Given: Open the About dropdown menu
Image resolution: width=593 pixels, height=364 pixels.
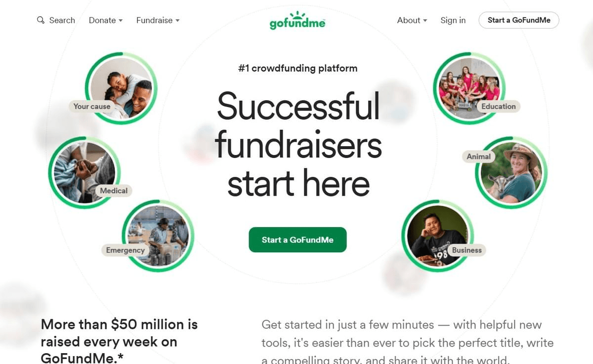Looking at the screenshot, I should point(412,20).
